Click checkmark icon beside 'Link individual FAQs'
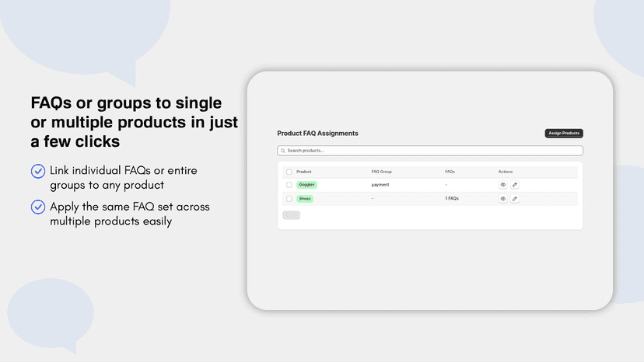Screen dimensions: 644x362 (x=38, y=171)
